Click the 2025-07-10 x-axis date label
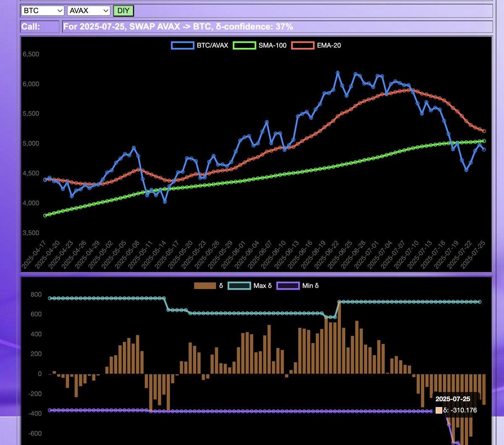Screen dimensions: 504x445 click(405, 255)
